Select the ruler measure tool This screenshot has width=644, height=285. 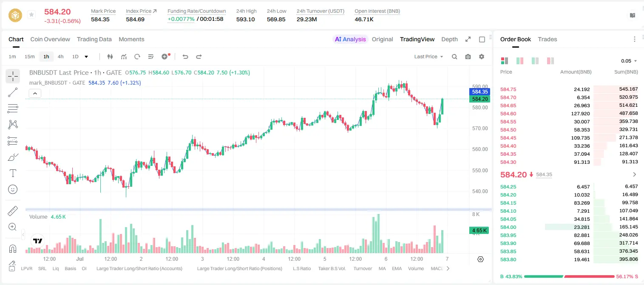click(13, 211)
